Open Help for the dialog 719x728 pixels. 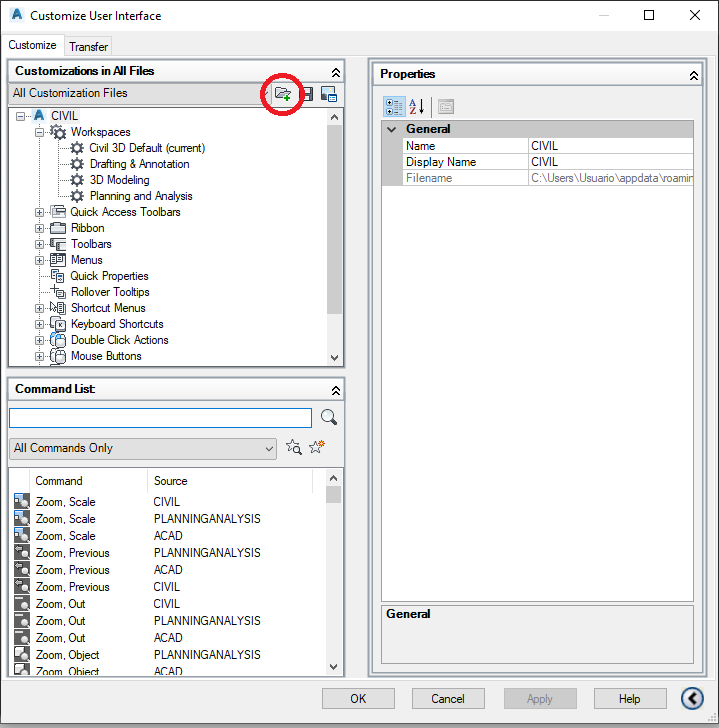pos(629,699)
